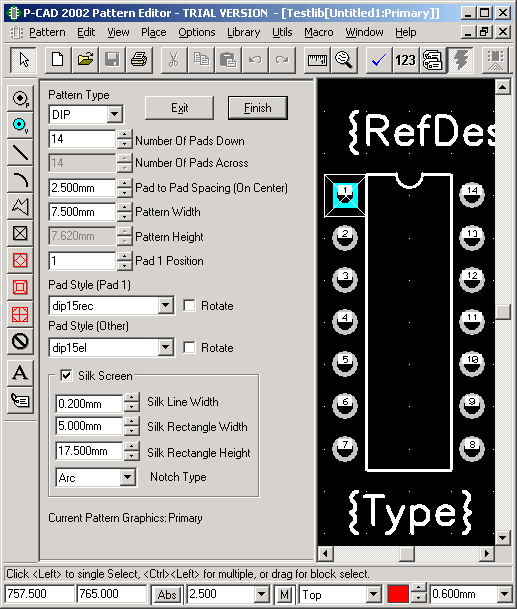Viewport: 517px width, 609px height.
Task: Open the Library menu
Action: [244, 32]
